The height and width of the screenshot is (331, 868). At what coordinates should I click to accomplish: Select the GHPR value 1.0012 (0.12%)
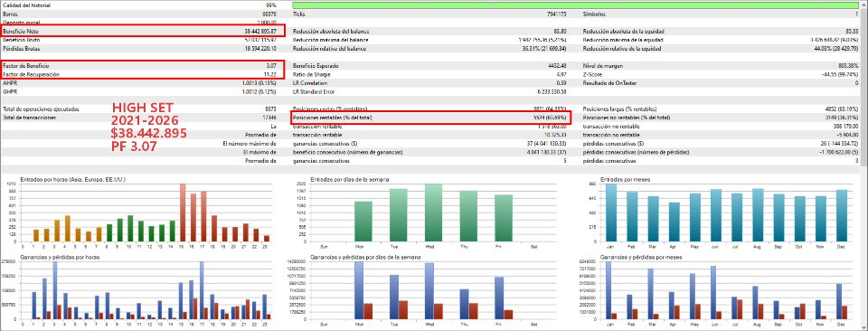[259, 91]
